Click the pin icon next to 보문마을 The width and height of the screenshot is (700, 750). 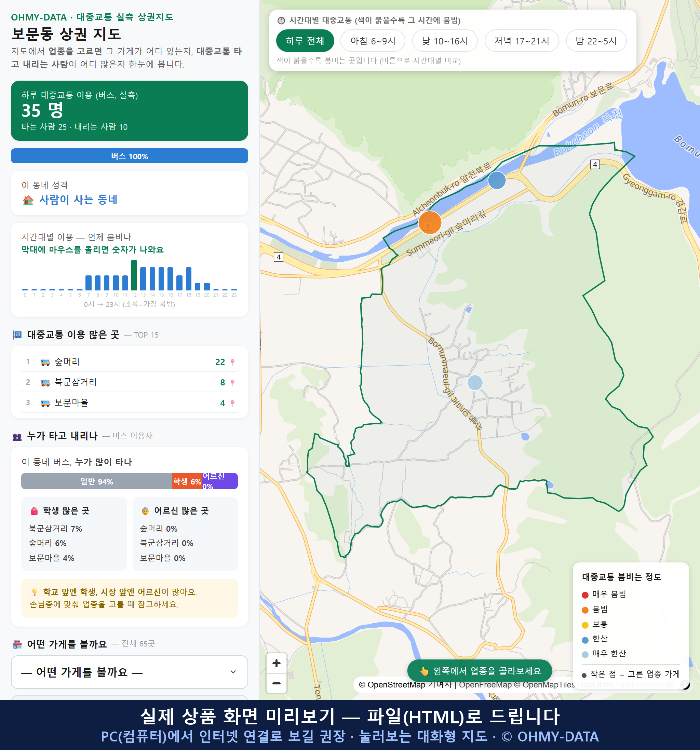point(232,403)
